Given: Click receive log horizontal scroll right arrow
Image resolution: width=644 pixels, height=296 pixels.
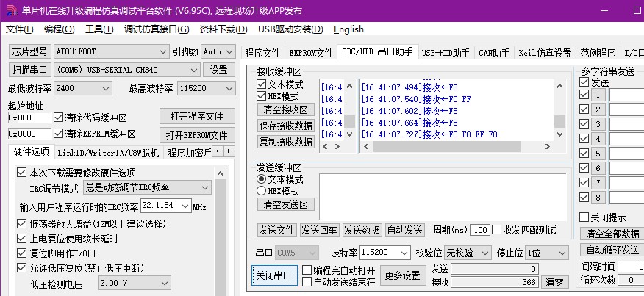Looking at the screenshot, I should [x=548, y=146].
